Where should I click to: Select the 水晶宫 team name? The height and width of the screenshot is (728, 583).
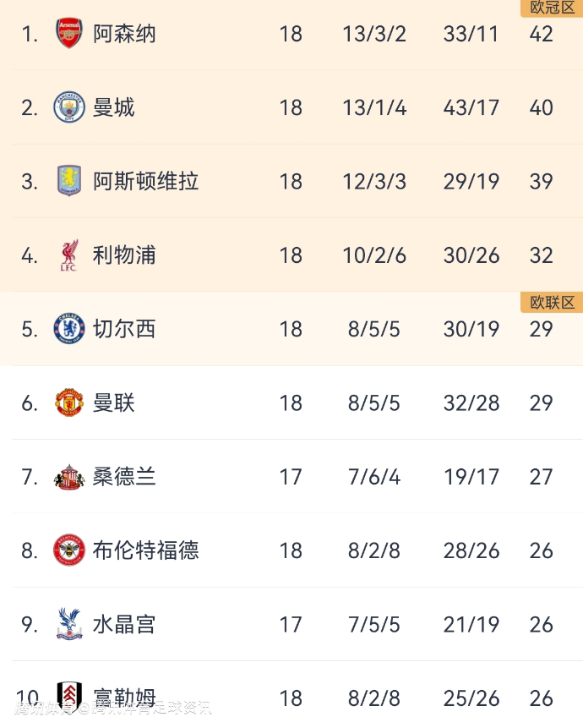(x=124, y=624)
